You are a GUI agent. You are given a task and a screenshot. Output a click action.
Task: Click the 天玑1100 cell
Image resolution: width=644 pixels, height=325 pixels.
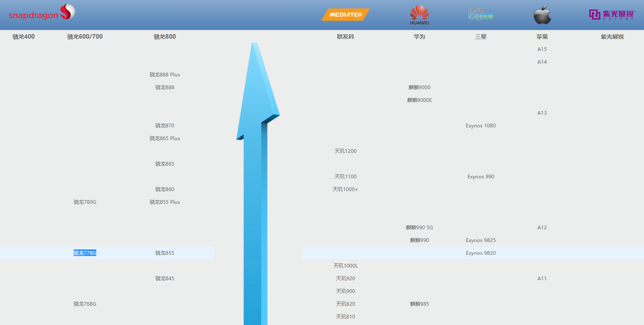point(346,177)
